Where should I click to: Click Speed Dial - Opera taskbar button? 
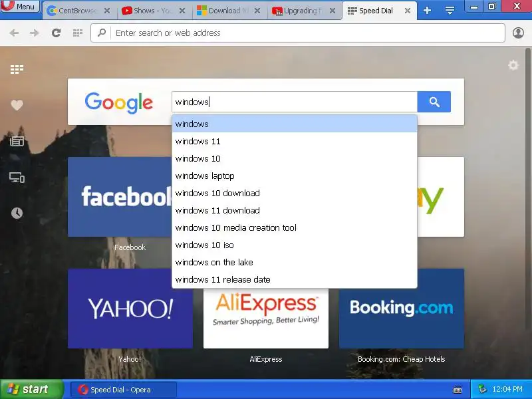[124, 390]
